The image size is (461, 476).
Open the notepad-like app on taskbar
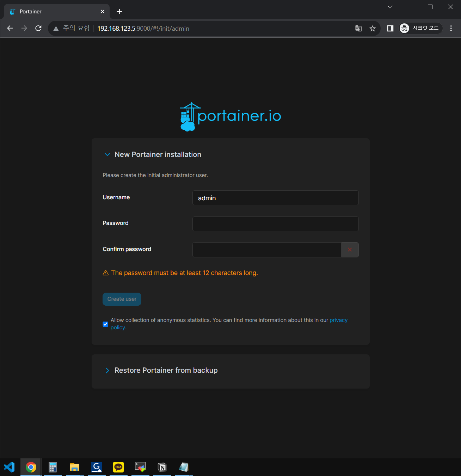[184, 467]
